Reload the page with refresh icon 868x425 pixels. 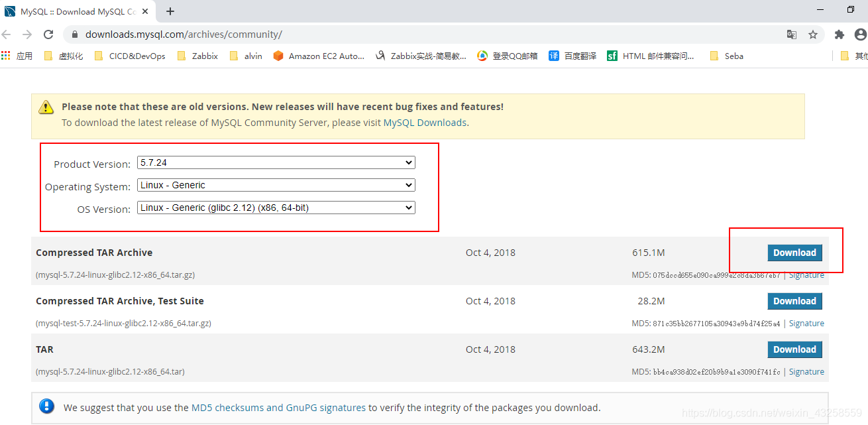[x=48, y=34]
